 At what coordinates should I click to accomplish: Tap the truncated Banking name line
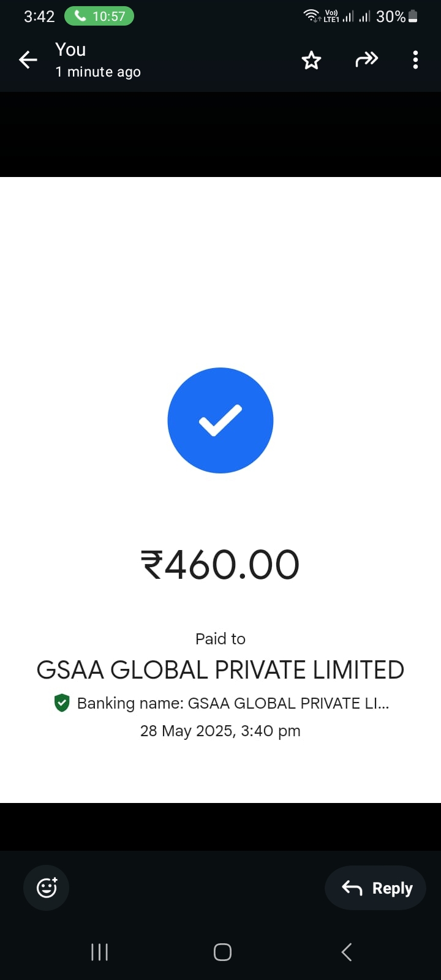coord(233,703)
